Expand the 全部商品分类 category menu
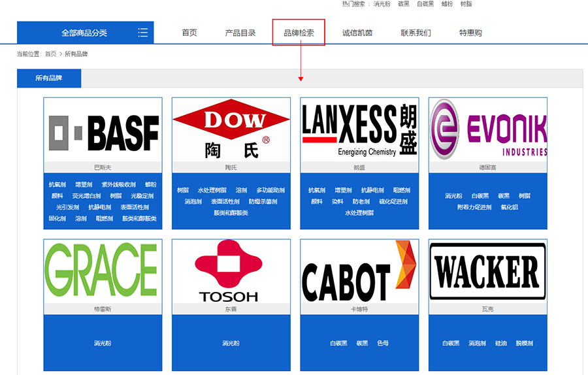588x375 pixels. pos(84,33)
